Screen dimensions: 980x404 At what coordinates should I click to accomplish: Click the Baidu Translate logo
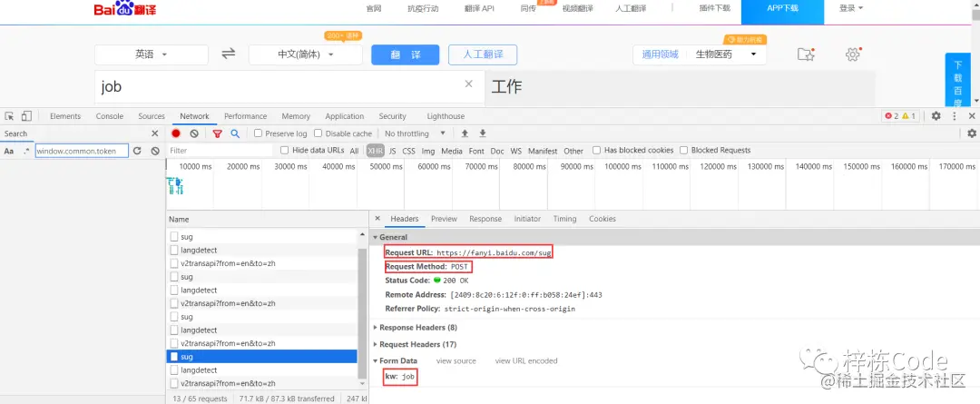coord(125,9)
